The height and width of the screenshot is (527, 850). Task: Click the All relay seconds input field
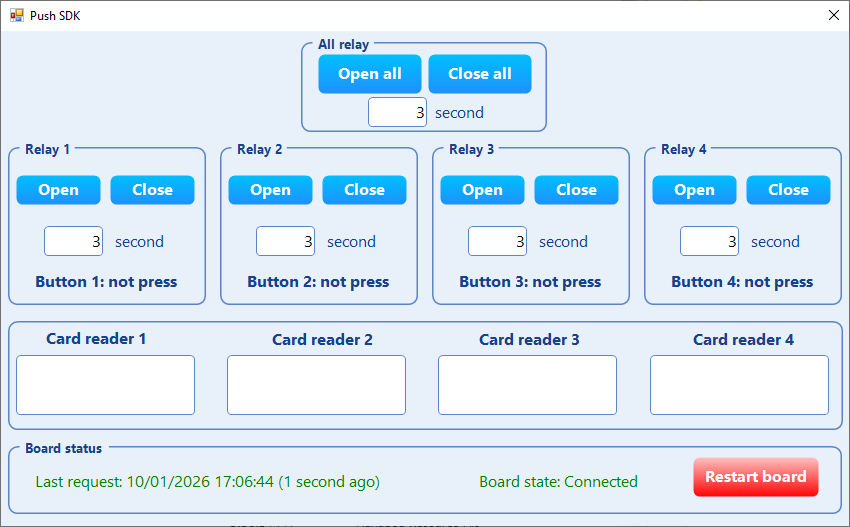click(x=397, y=113)
